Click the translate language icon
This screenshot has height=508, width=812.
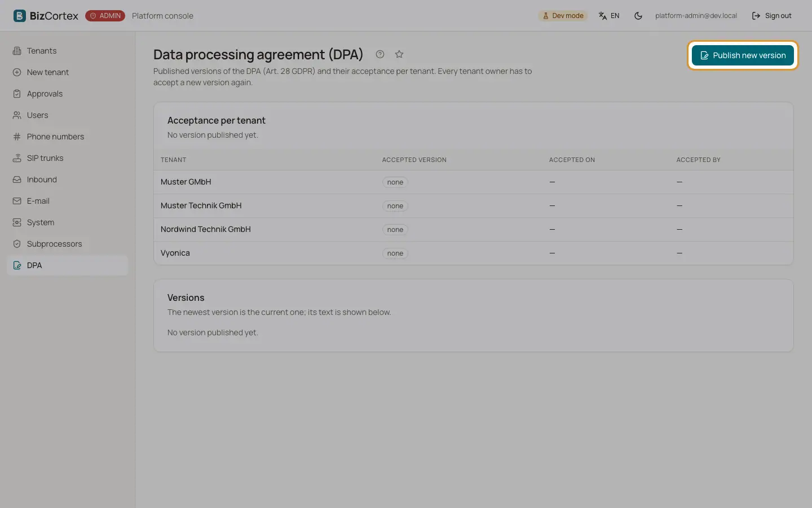pyautogui.click(x=603, y=16)
